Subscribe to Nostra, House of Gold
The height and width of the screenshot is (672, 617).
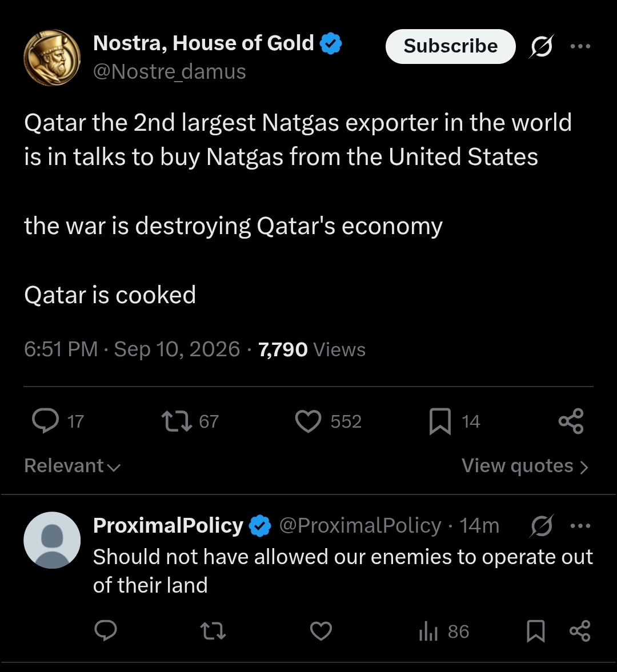pos(450,46)
